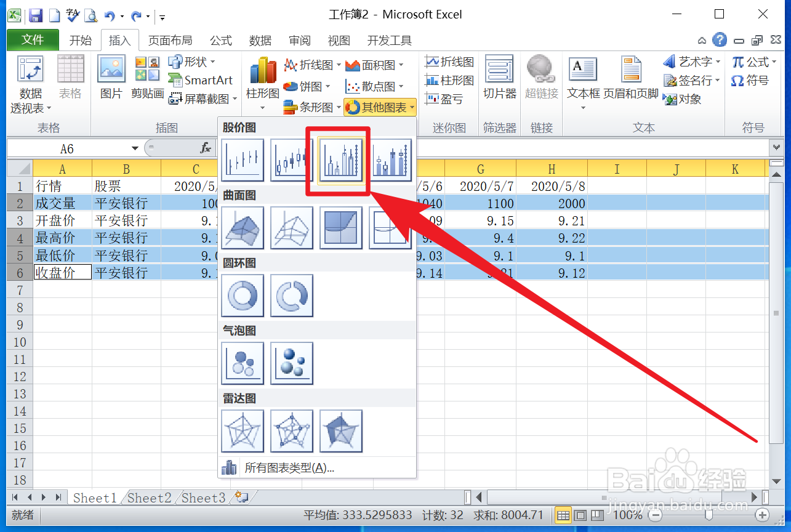Select the doughnut chart icon
This screenshot has width=791, height=532.
(x=243, y=296)
